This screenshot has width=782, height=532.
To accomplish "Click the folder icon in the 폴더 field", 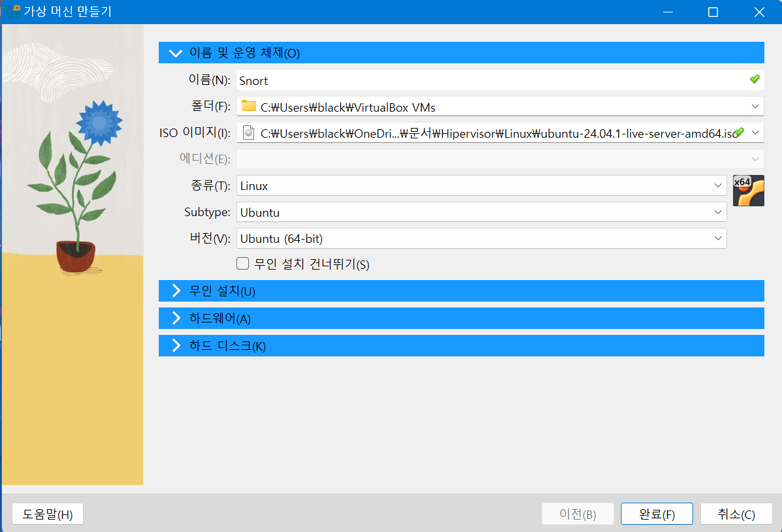I will pos(248,106).
